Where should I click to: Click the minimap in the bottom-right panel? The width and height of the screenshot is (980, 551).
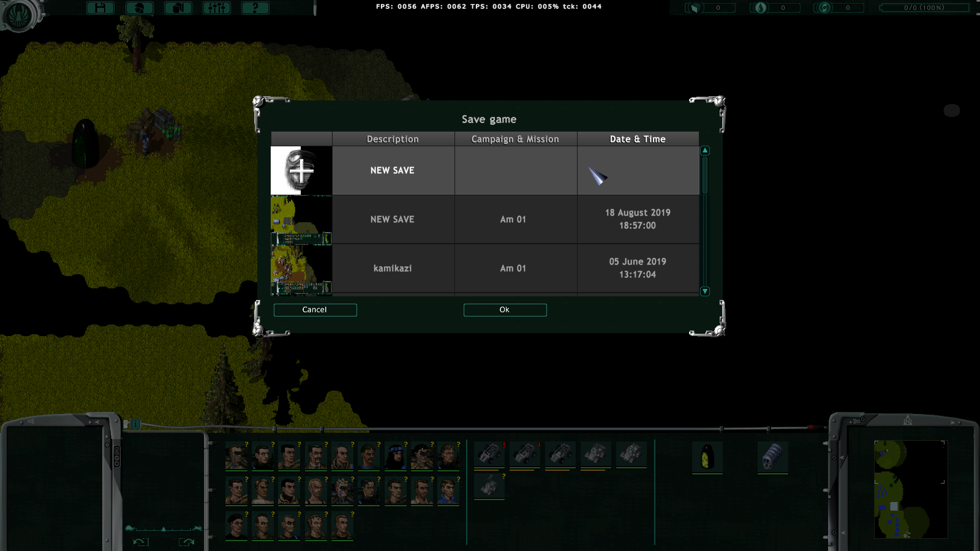pyautogui.click(x=911, y=489)
